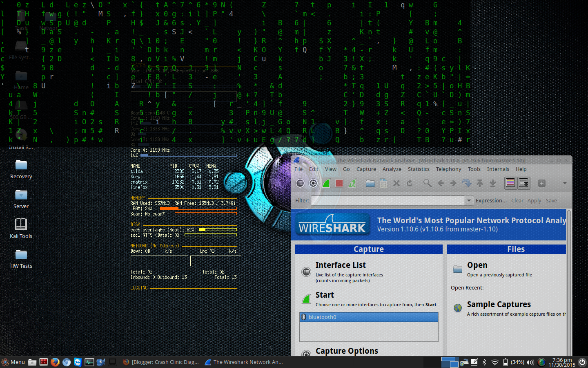Open the File menu in Wireshark
This screenshot has height=368, width=588.
(298, 169)
